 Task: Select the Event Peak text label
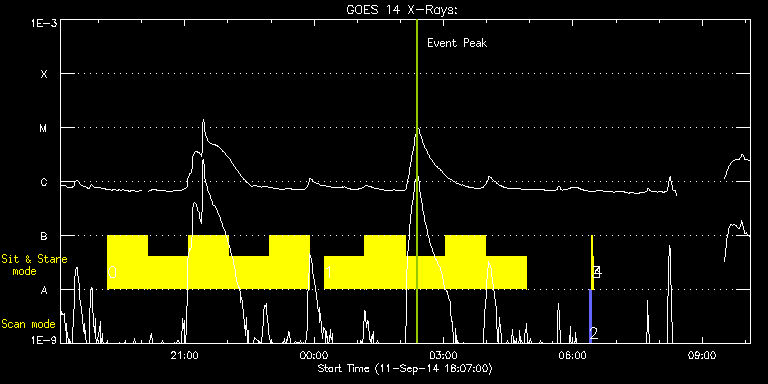tap(457, 43)
